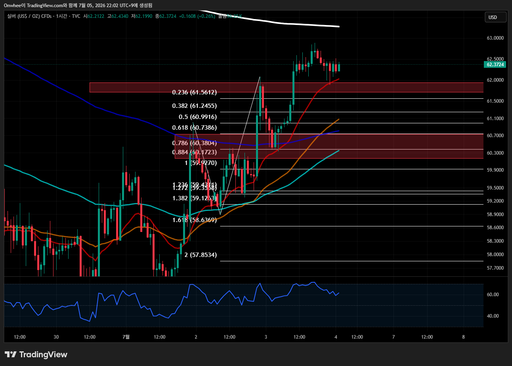Click the 58.6000 price axis label
The image size is (512, 366).
pyautogui.click(x=495, y=227)
